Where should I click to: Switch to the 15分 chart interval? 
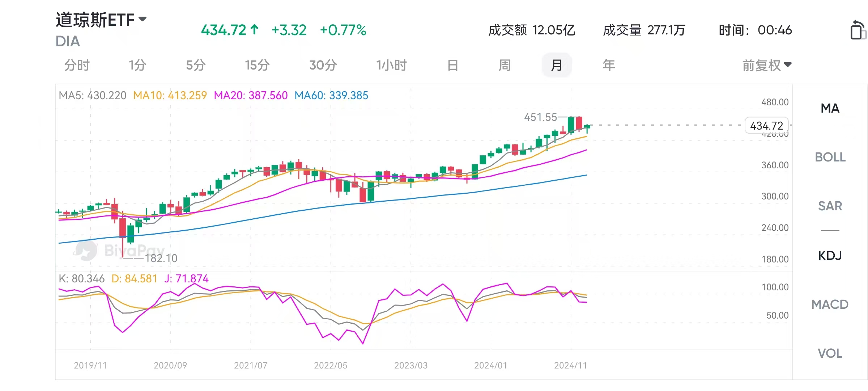click(x=257, y=66)
